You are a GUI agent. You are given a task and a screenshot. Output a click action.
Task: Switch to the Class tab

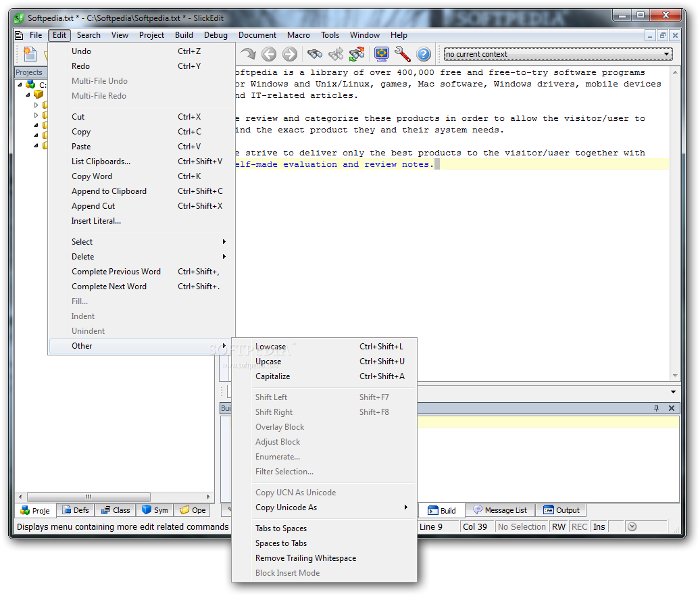click(x=115, y=510)
